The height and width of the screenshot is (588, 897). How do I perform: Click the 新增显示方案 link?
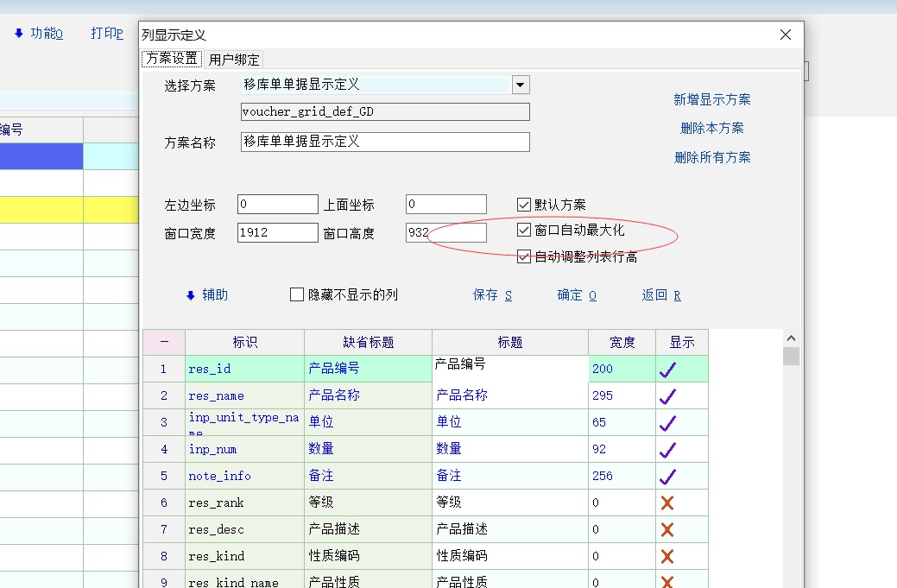(711, 99)
